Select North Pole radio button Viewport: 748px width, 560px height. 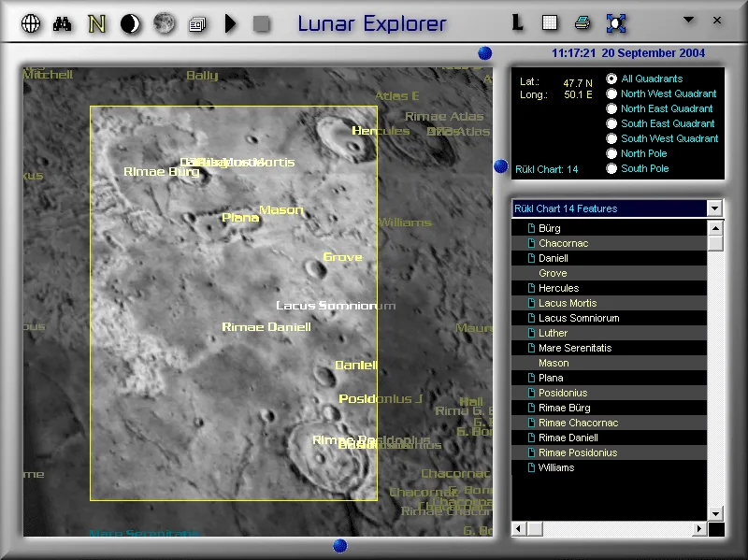pyautogui.click(x=611, y=153)
